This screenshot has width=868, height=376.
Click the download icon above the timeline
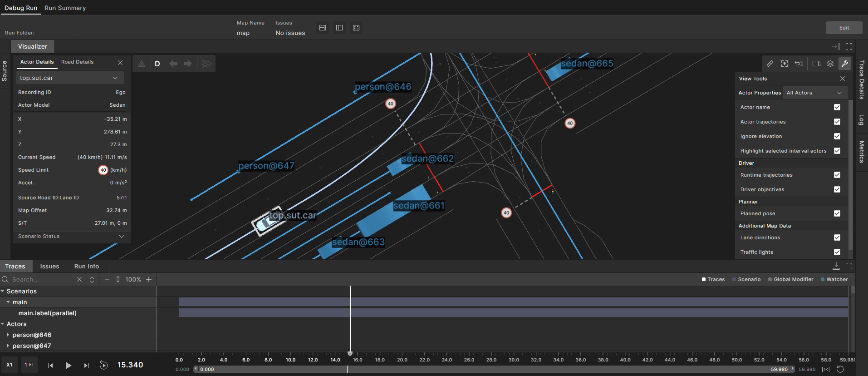[x=836, y=266]
